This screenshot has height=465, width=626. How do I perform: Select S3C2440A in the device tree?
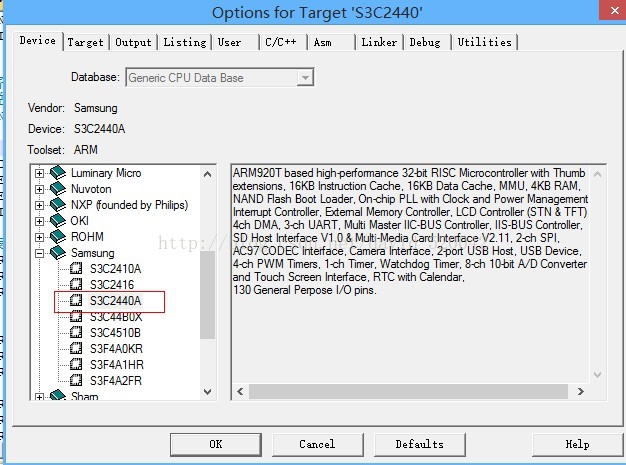(x=115, y=301)
